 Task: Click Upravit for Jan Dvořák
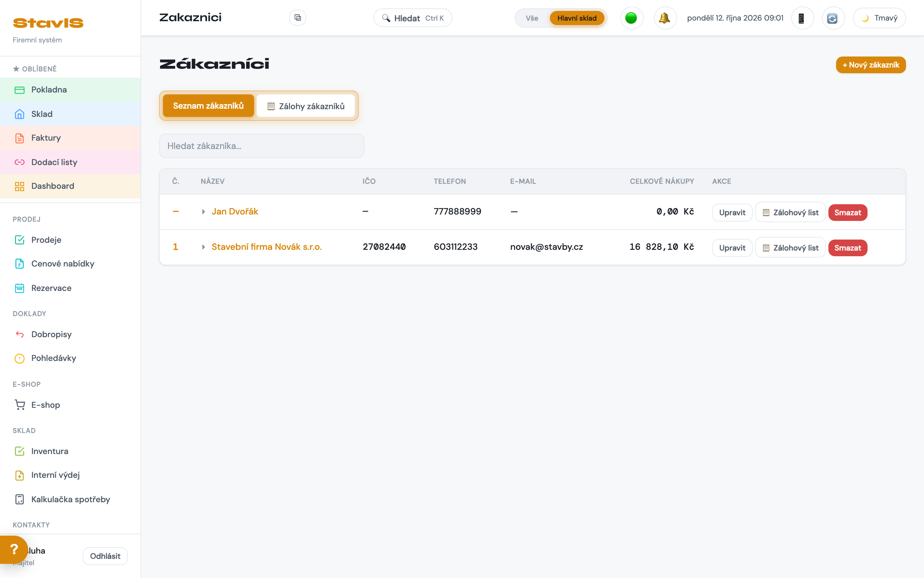coord(732,213)
